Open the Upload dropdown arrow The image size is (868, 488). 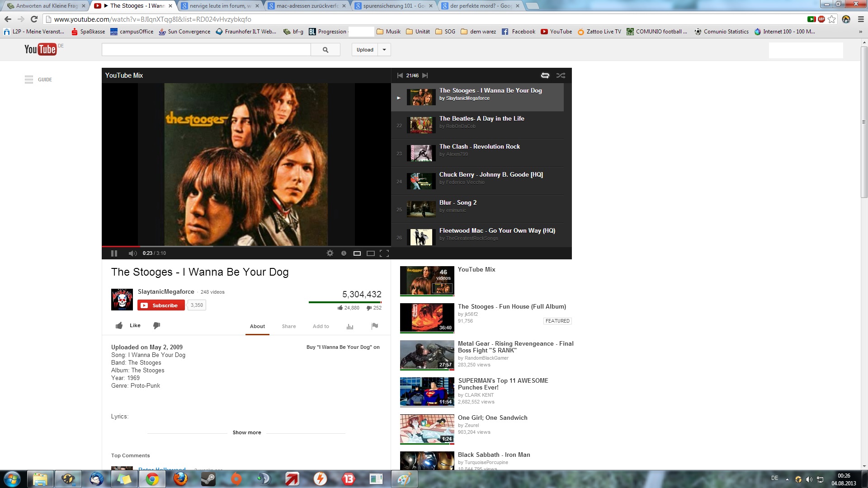tap(384, 50)
